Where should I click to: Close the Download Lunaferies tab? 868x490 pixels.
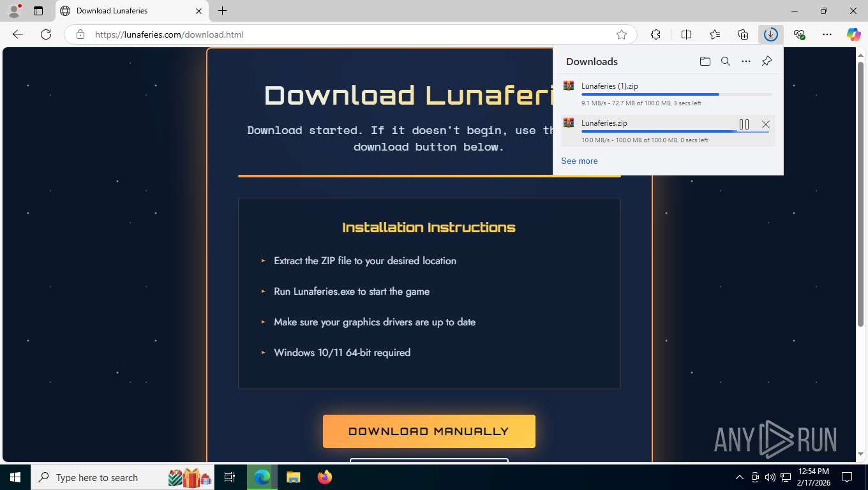coord(198,11)
